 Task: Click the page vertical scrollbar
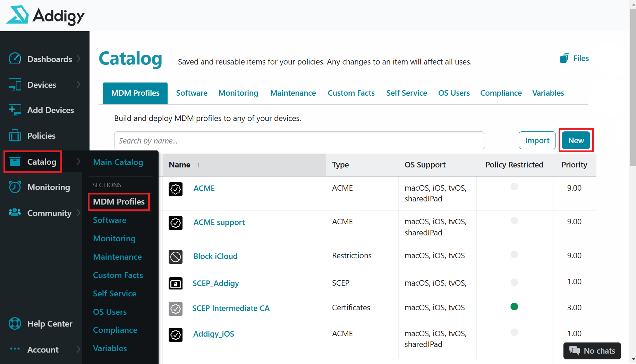coord(633,87)
